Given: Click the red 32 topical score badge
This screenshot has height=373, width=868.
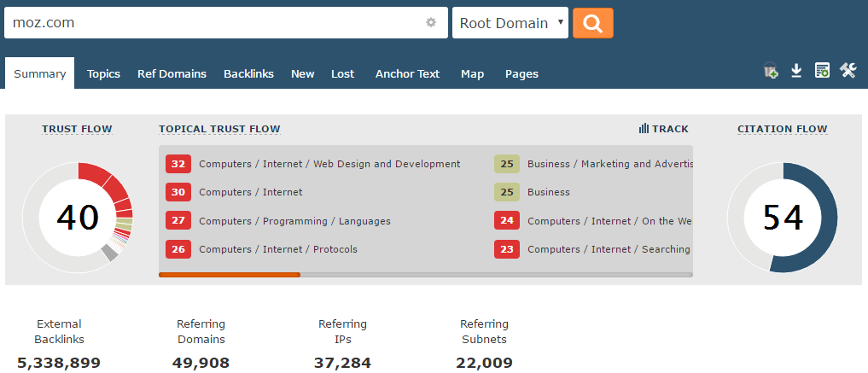Looking at the screenshot, I should [x=178, y=164].
